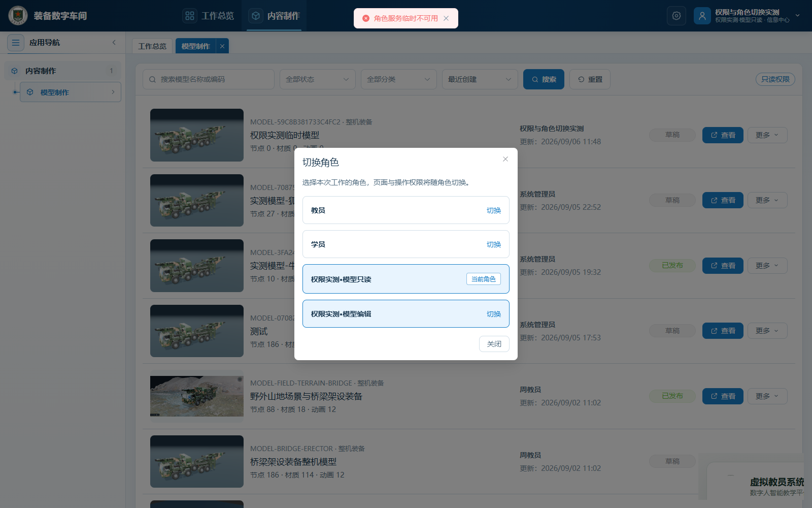Switch to the 教员 role
This screenshot has width=812, height=508.
coord(494,210)
